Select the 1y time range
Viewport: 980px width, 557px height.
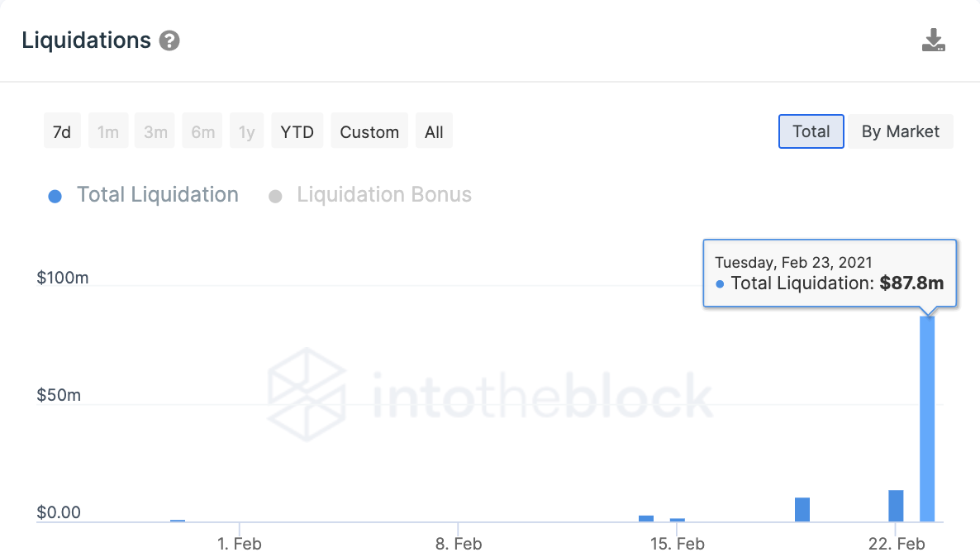(x=247, y=131)
